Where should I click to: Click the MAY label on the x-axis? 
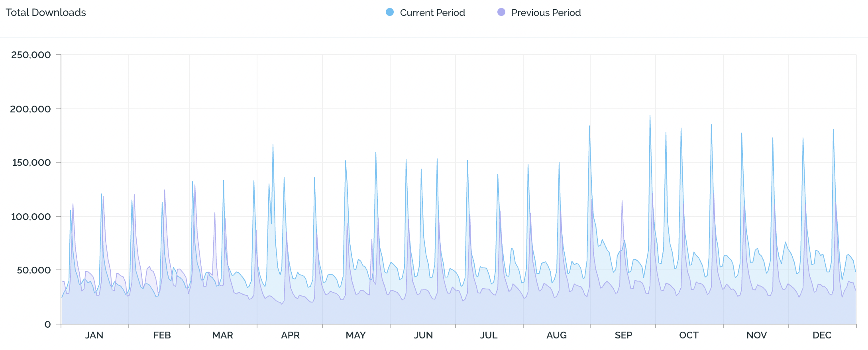point(356,335)
